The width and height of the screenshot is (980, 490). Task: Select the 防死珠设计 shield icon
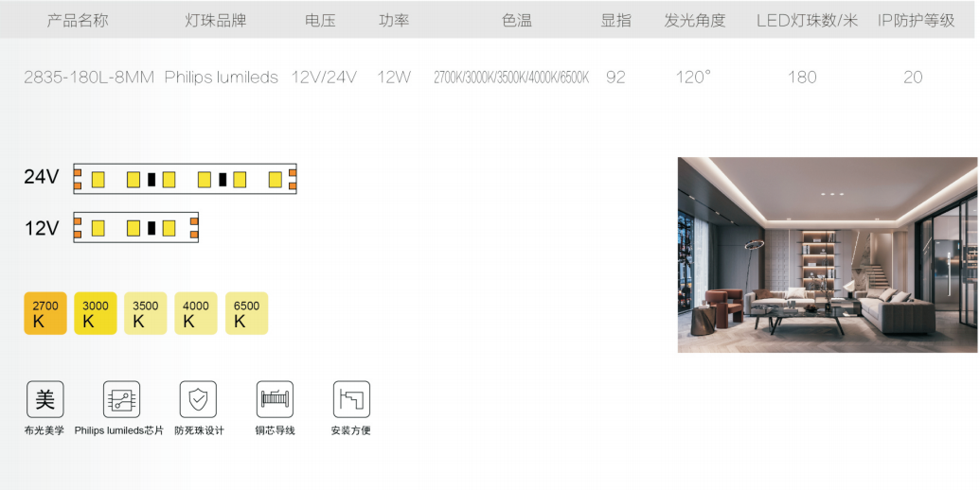(198, 399)
